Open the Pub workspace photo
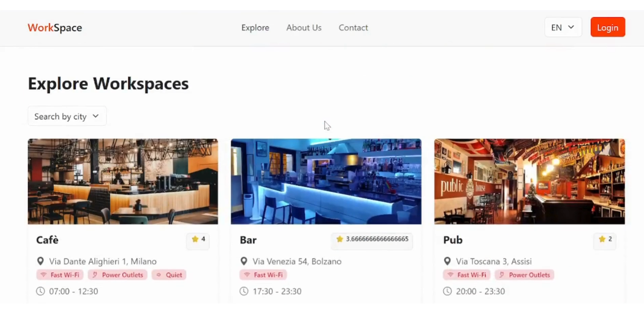644x311 pixels. click(529, 181)
